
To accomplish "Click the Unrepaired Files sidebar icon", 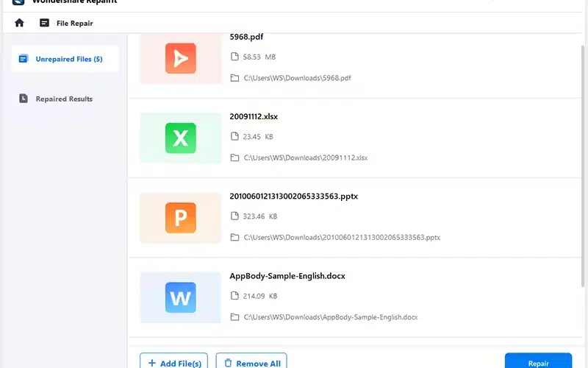I will tap(24, 59).
